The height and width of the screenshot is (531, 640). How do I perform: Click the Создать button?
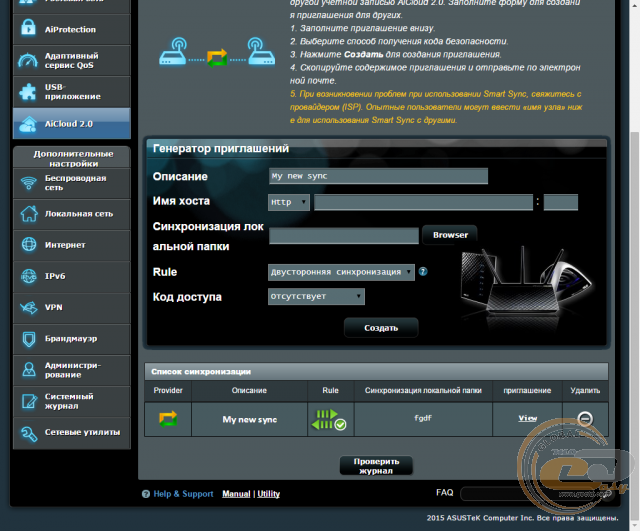[x=381, y=328]
